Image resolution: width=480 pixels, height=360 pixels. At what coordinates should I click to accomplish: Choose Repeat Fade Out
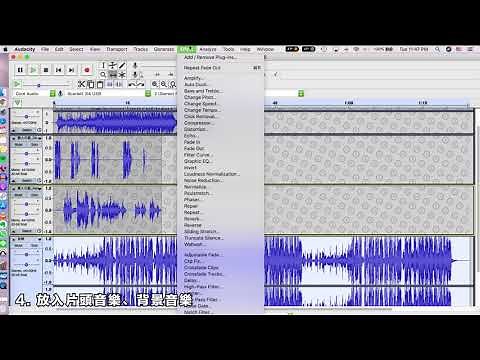(220, 68)
